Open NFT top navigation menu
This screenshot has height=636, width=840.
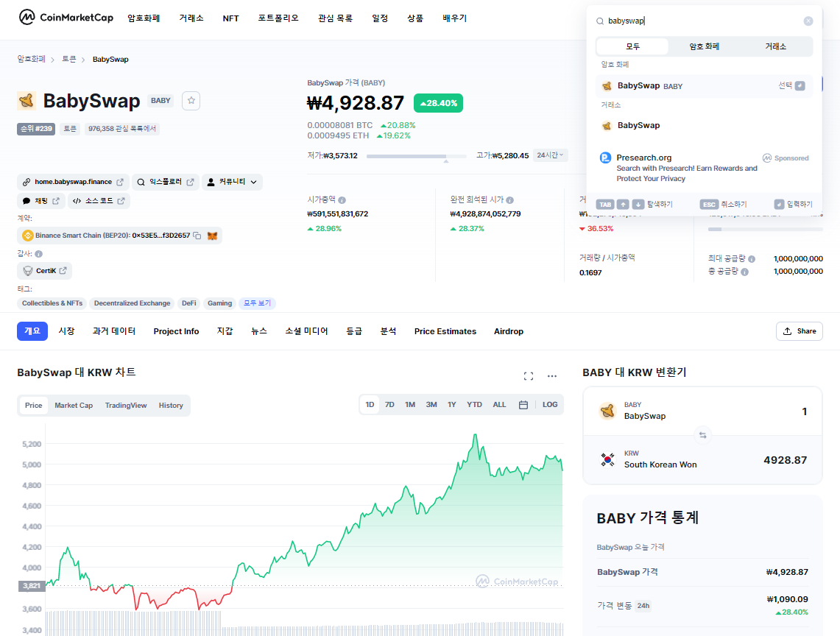tap(230, 18)
